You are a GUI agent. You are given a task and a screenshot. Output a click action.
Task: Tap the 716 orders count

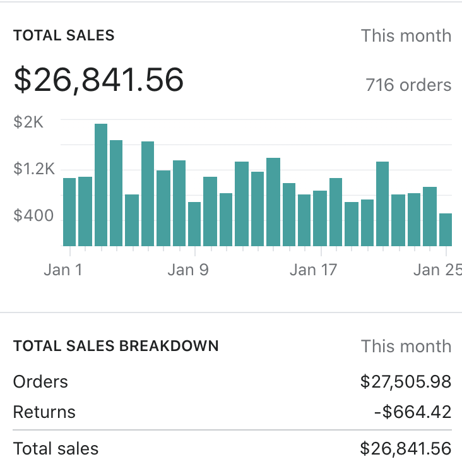408,85
